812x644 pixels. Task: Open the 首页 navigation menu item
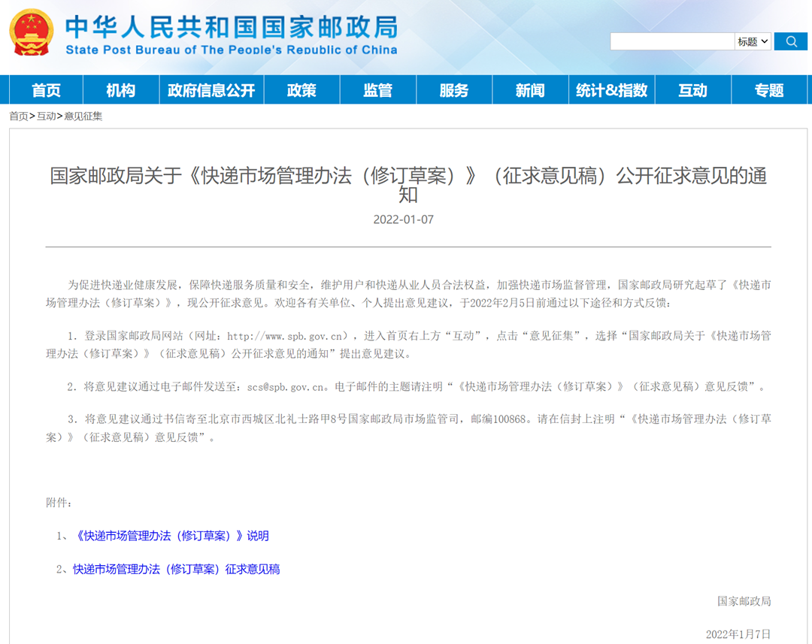[x=46, y=90]
